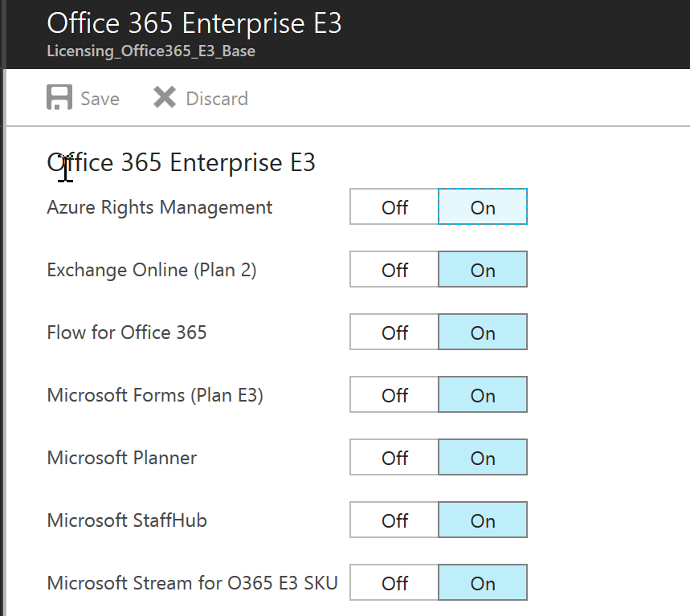This screenshot has height=616, width=690.
Task: Disable Microsoft Stream for O365 E3 SKU
Action: tap(394, 582)
